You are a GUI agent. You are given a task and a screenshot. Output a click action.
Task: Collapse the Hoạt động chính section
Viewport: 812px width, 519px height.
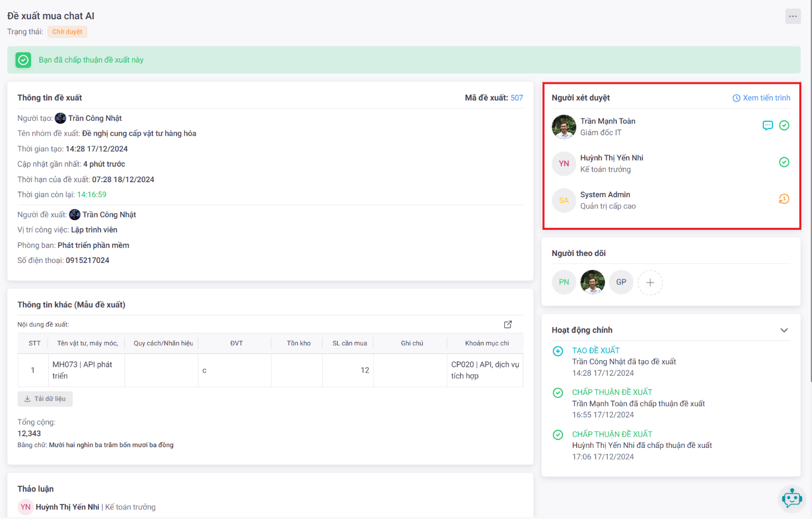point(784,330)
